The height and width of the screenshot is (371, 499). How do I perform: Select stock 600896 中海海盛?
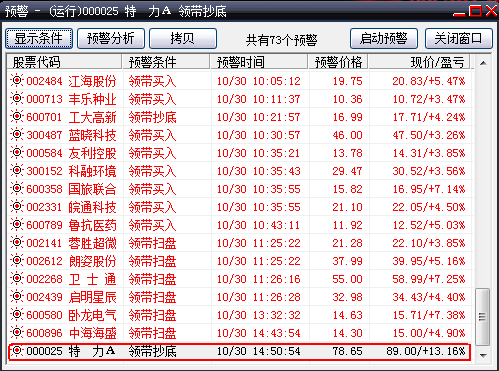tap(71, 333)
